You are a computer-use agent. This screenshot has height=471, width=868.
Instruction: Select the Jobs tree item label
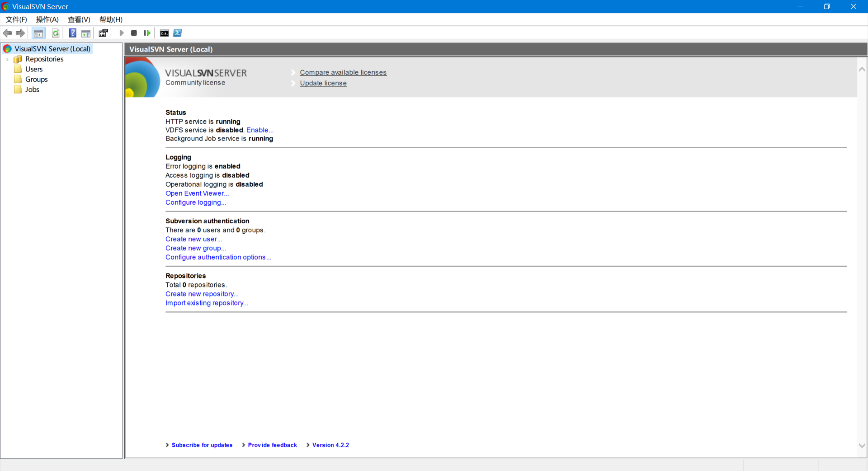click(x=32, y=89)
